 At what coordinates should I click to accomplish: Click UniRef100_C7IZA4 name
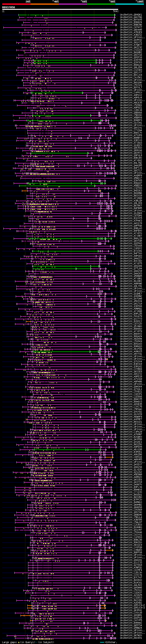pyautogui.click(x=131, y=130)
